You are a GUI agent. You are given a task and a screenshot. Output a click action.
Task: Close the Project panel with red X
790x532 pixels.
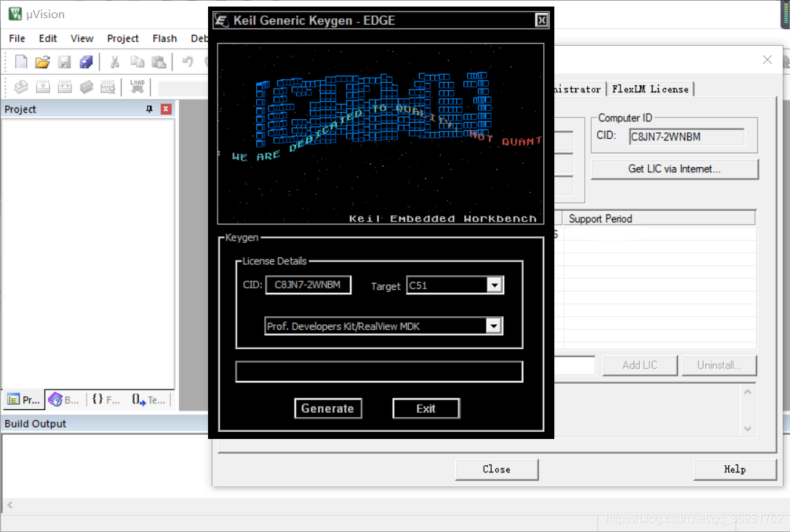click(166, 109)
